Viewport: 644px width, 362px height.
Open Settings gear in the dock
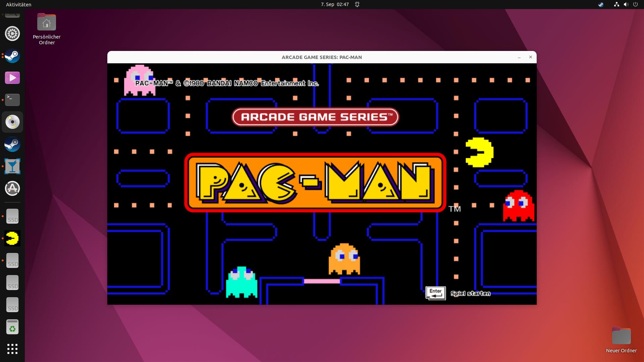click(x=12, y=34)
